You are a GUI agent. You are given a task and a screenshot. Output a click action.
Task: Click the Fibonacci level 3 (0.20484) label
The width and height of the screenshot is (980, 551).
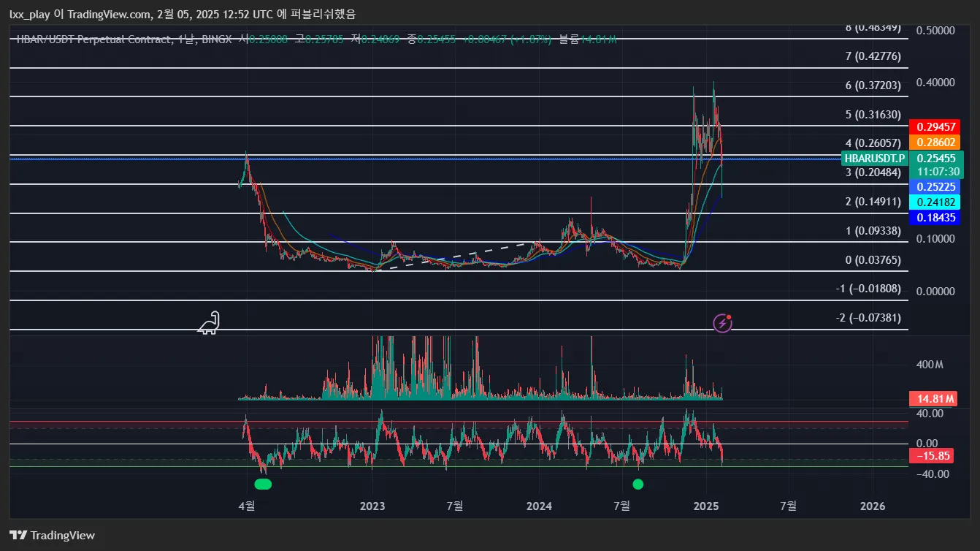click(873, 172)
